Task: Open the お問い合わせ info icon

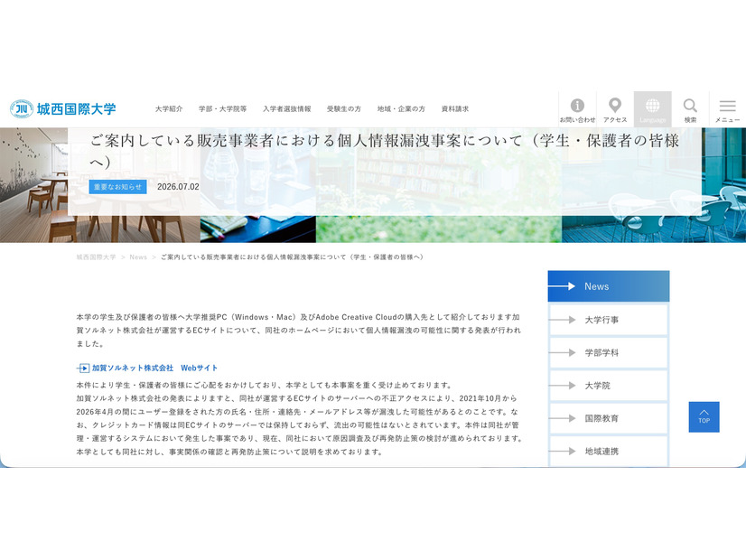Action: pyautogui.click(x=577, y=109)
